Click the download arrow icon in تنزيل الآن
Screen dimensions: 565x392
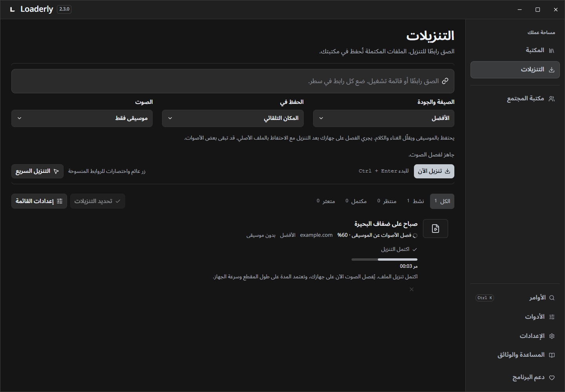coord(447,171)
